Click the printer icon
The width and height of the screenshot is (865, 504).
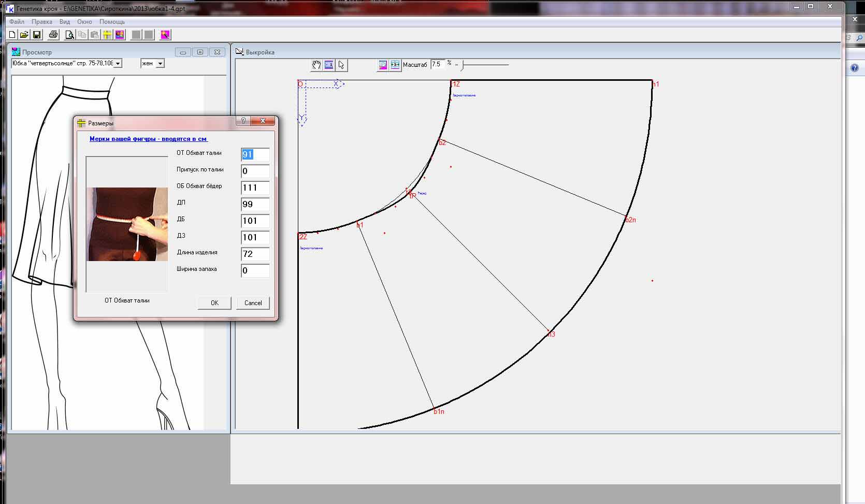click(x=53, y=35)
